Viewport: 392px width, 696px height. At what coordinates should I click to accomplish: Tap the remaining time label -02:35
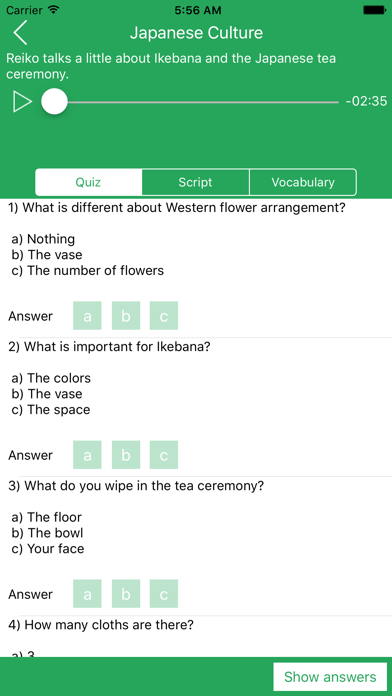coord(366,102)
